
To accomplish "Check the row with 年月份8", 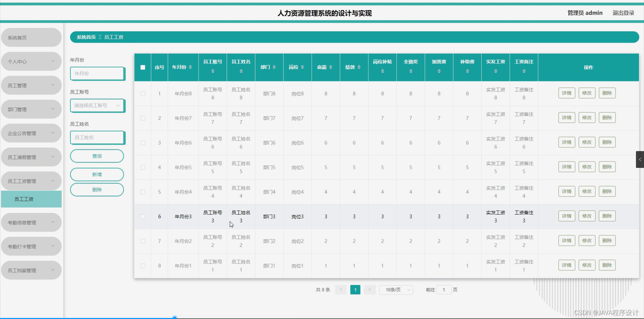I will [143, 94].
